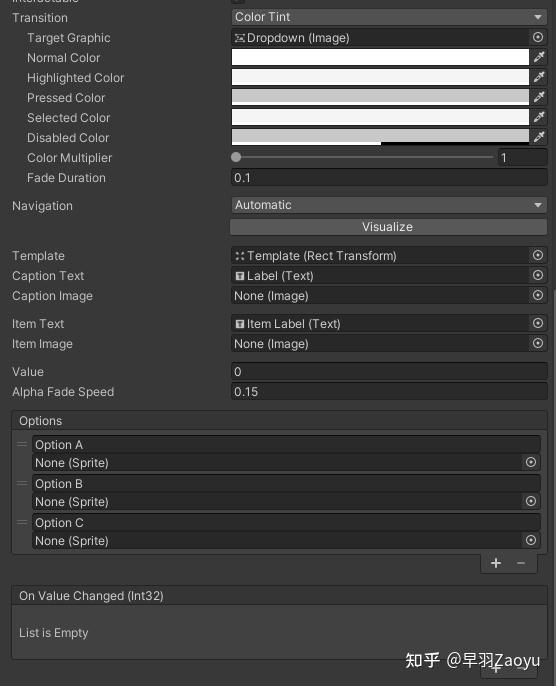The width and height of the screenshot is (556, 686).
Task: Click the Fade Duration input field
Action: pyautogui.click(x=389, y=178)
